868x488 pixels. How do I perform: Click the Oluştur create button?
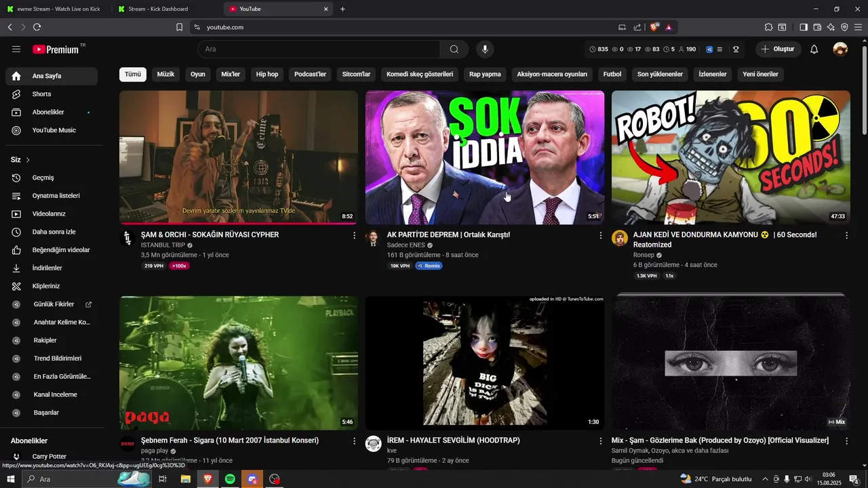pyautogui.click(x=778, y=49)
